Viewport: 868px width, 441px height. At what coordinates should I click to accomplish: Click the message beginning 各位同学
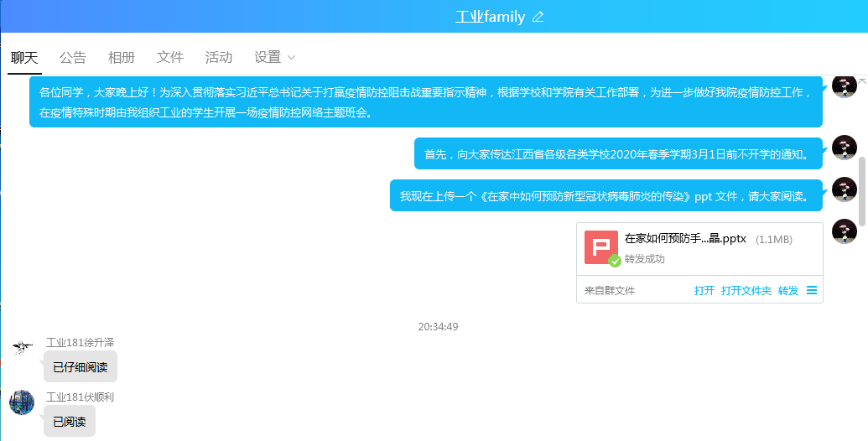(426, 101)
